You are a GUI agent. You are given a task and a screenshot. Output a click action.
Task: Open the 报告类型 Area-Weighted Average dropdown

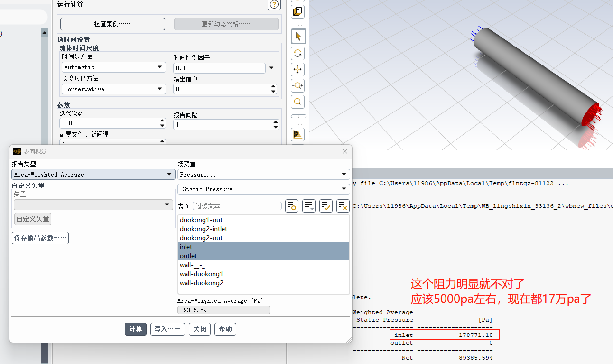tap(93, 175)
